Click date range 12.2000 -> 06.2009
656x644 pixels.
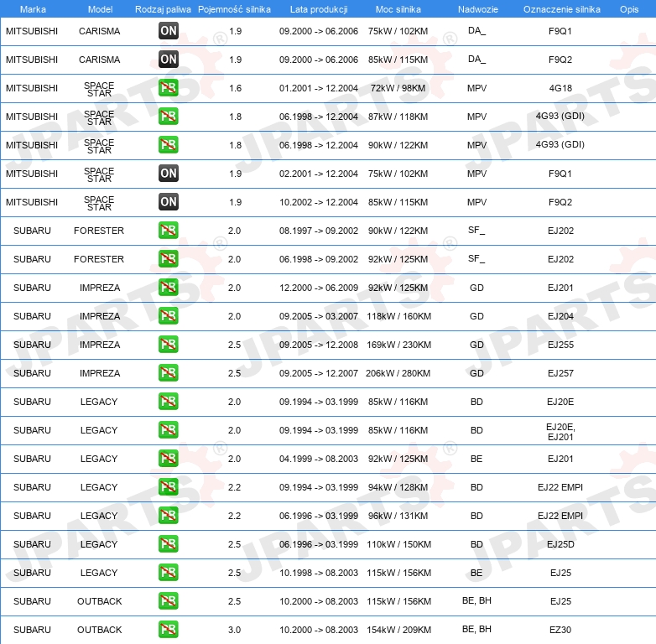click(x=319, y=288)
